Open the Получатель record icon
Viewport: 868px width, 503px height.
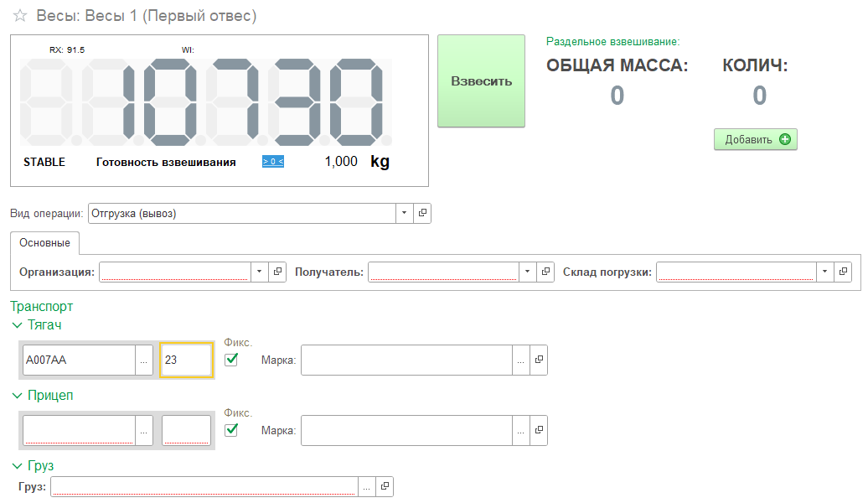coord(546,272)
